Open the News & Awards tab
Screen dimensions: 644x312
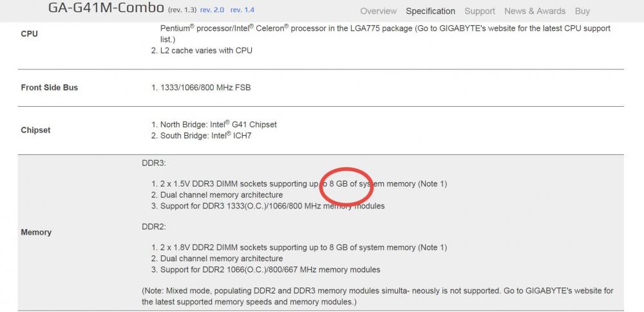tap(535, 11)
